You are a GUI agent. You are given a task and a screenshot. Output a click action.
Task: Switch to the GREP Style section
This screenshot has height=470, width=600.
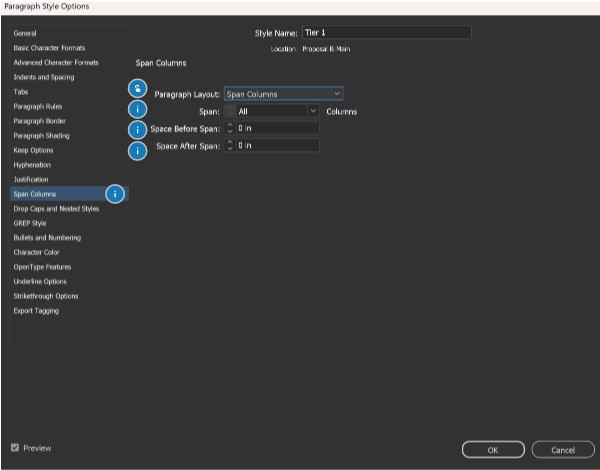(x=30, y=223)
